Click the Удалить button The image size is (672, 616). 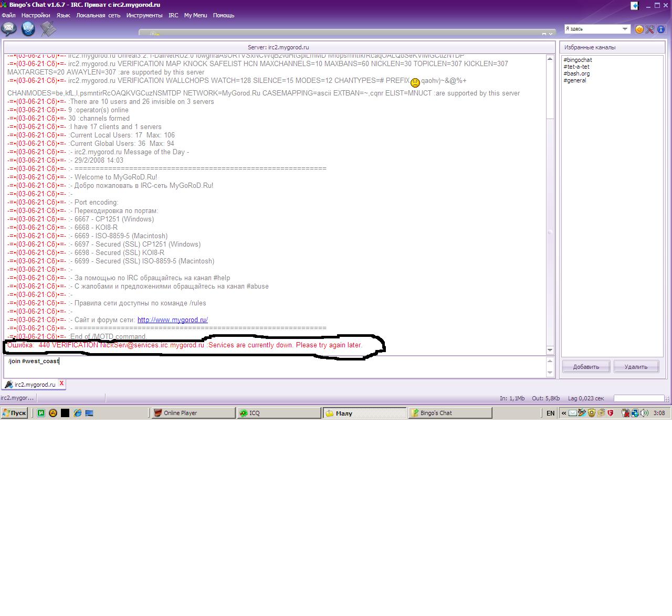point(636,367)
